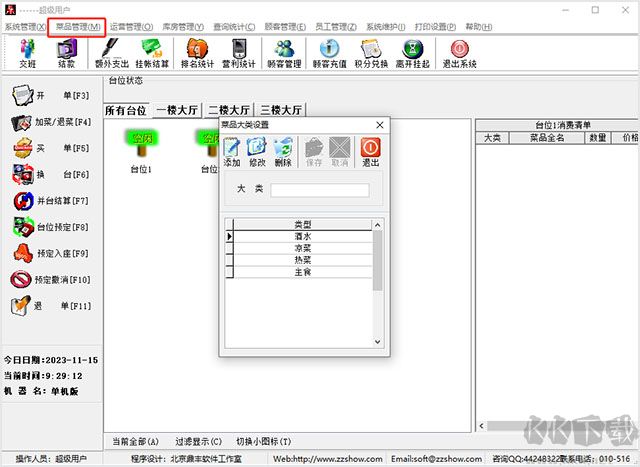This screenshot has height=467, width=640.
Task: Click the 类型 column header
Action: [x=303, y=225]
